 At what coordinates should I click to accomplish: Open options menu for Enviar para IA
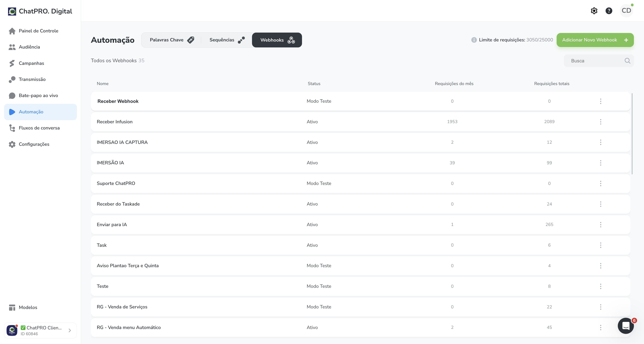pos(601,225)
